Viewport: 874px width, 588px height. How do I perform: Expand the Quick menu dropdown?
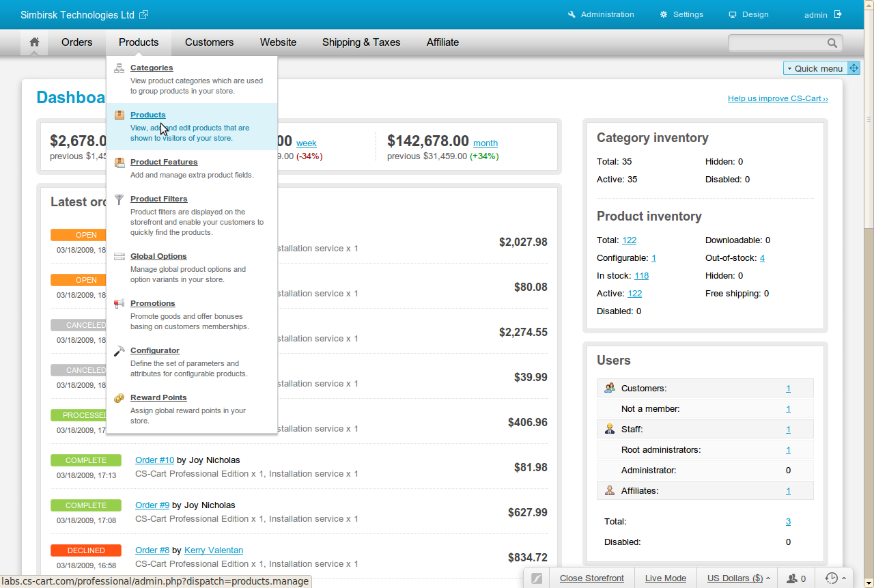click(x=815, y=68)
